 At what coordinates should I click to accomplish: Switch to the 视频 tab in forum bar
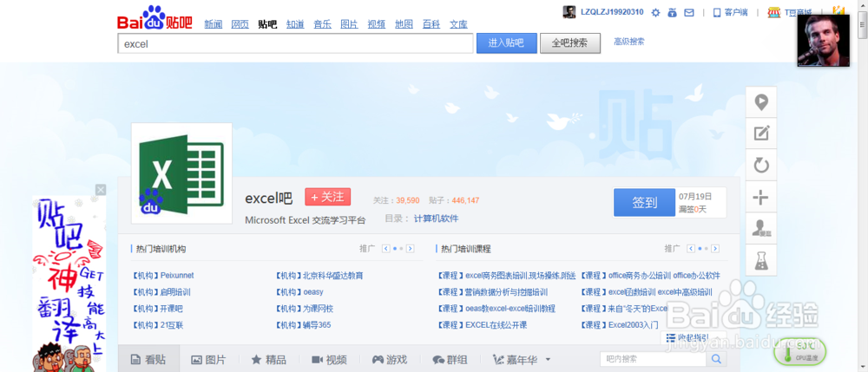tap(329, 360)
